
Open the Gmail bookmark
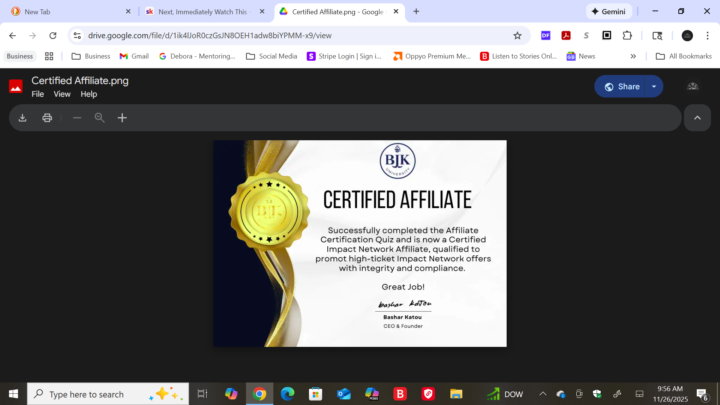[x=134, y=56]
